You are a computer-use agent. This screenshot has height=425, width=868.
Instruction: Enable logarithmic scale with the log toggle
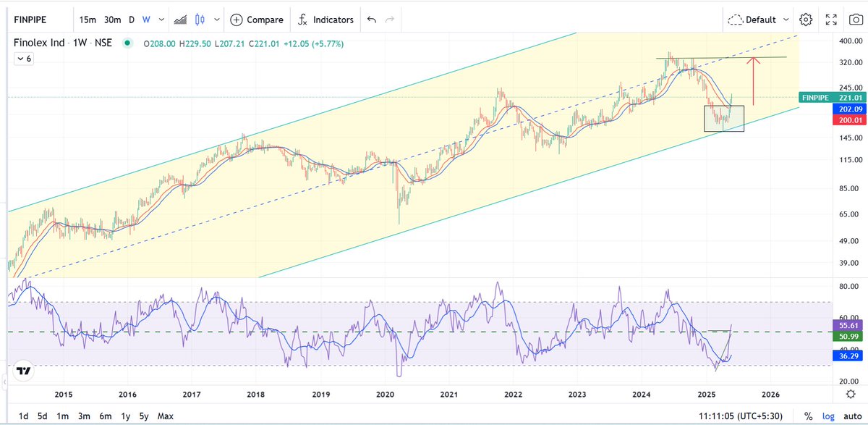click(x=827, y=416)
